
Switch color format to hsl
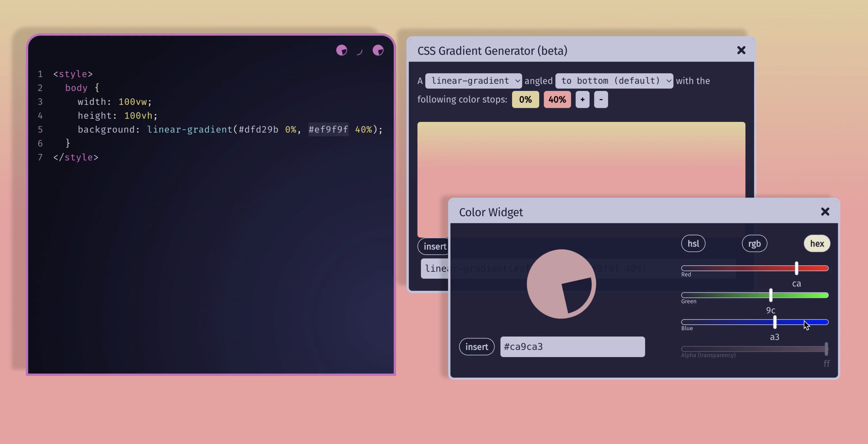[x=693, y=243]
